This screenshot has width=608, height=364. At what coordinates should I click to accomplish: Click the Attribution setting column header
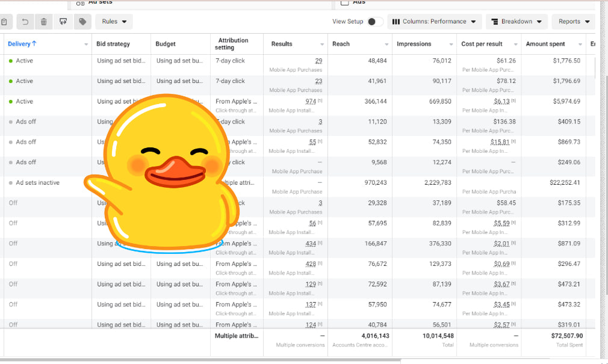(232, 44)
